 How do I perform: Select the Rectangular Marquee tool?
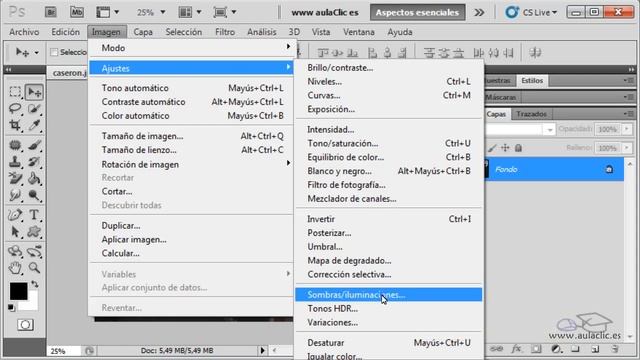15,92
